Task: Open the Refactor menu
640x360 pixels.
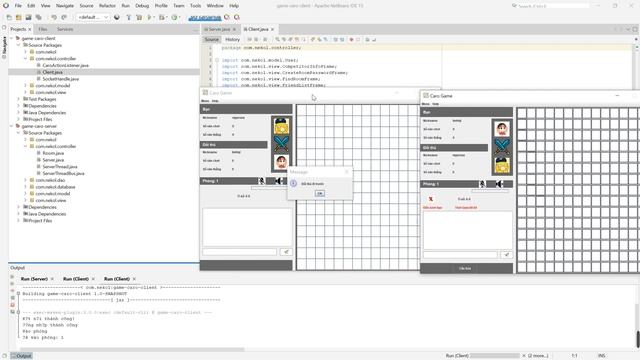Action: pos(107,6)
